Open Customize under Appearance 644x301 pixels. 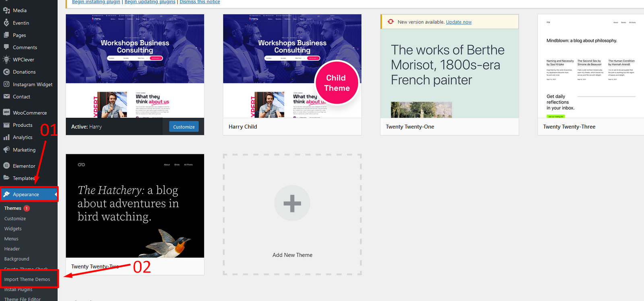[15, 219]
